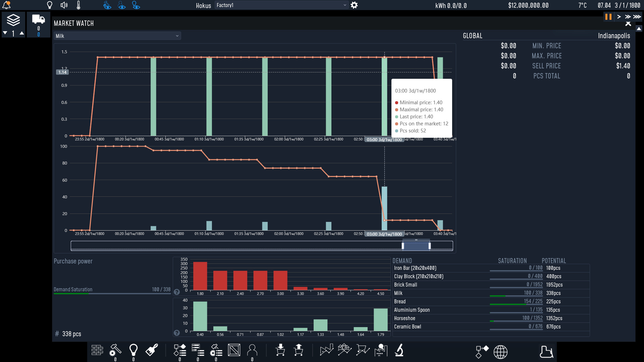The image size is (644, 362).
Task: Open the Milk product dropdown
Action: [117, 36]
